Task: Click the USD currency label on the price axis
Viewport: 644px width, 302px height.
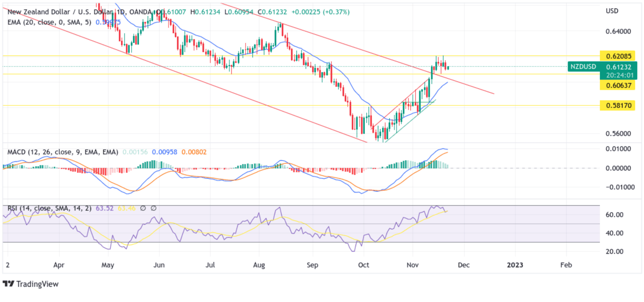Action: 612,11
